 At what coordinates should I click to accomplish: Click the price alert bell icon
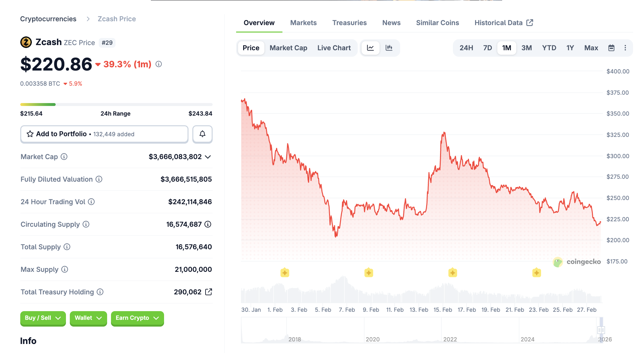tap(202, 134)
